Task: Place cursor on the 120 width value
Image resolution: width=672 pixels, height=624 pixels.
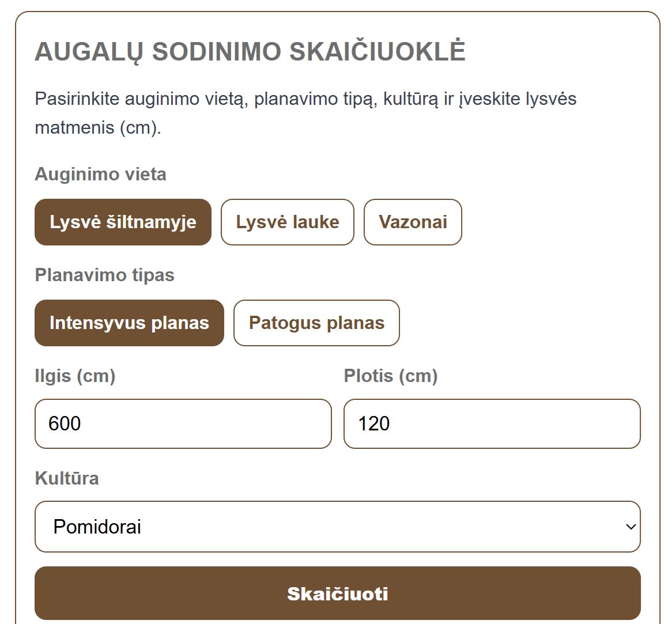Action: pyautogui.click(x=373, y=423)
